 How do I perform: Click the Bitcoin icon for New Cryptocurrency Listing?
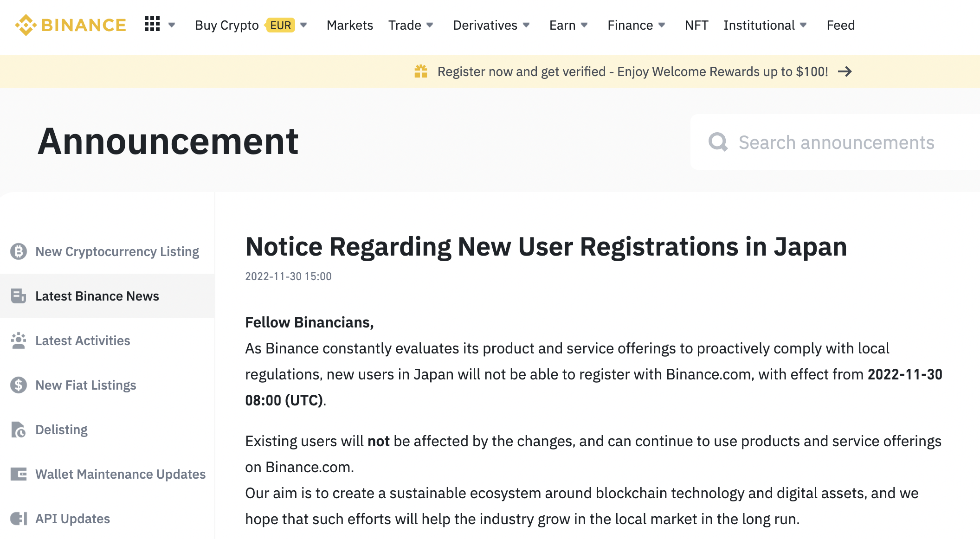[19, 251]
